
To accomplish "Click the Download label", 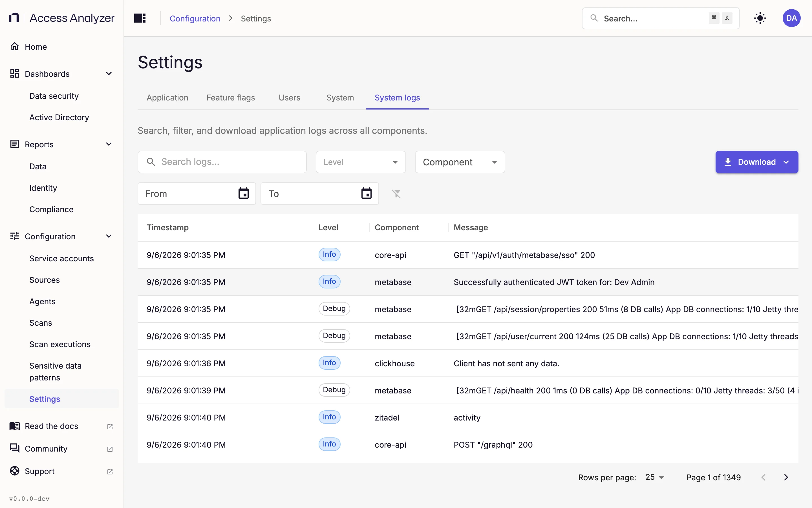I will click(x=757, y=162).
